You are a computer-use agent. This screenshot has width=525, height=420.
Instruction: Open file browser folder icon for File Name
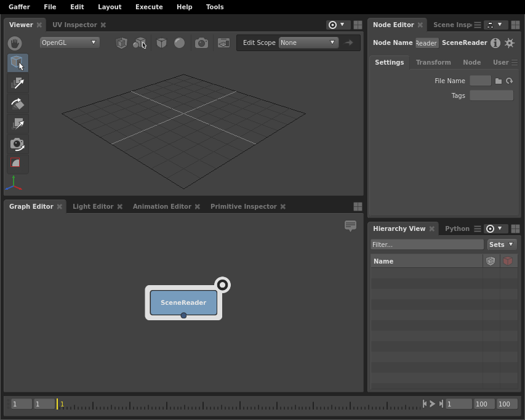[498, 81]
